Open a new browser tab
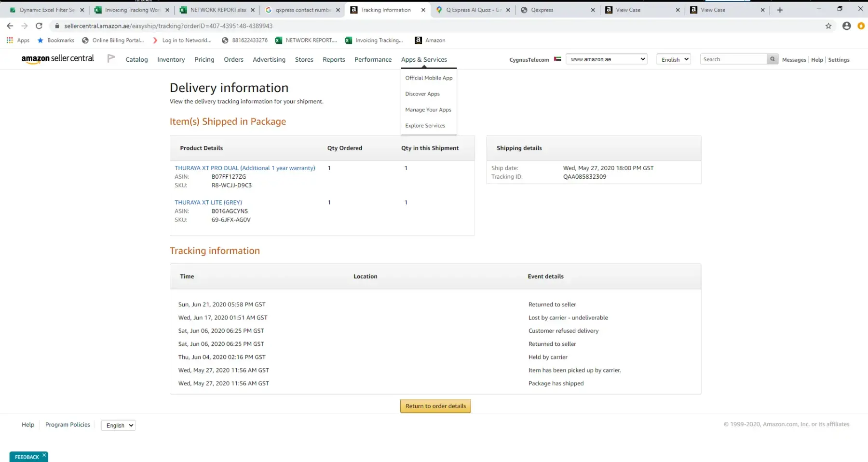868x462 pixels. coord(780,10)
